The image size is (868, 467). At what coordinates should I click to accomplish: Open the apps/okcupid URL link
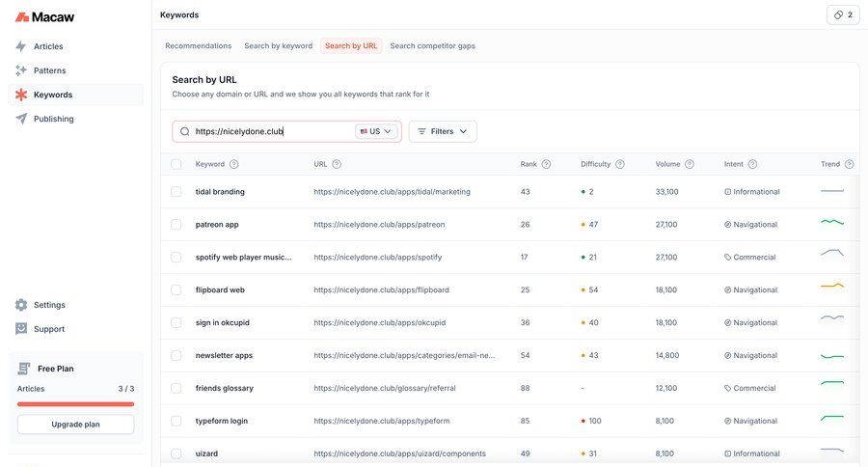coord(380,322)
